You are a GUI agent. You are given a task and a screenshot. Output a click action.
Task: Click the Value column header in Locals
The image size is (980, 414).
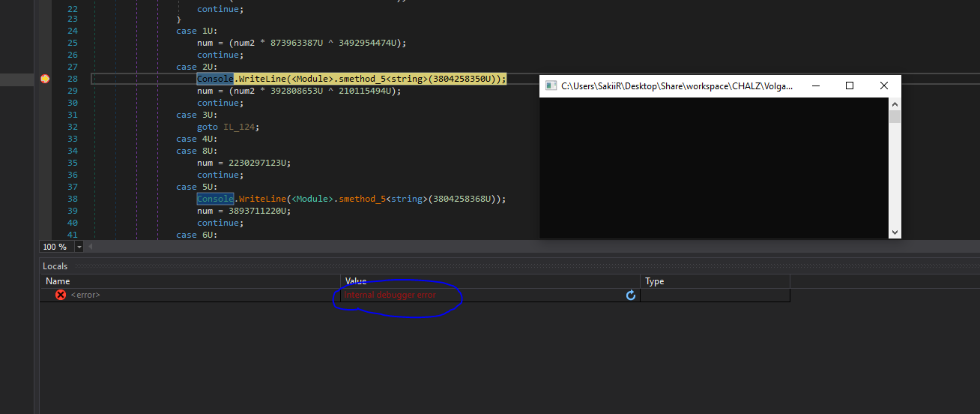coord(356,281)
